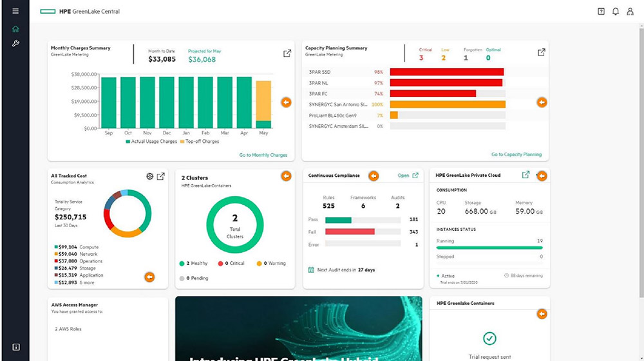Click the 0 Warning cluster status

pos(271,263)
